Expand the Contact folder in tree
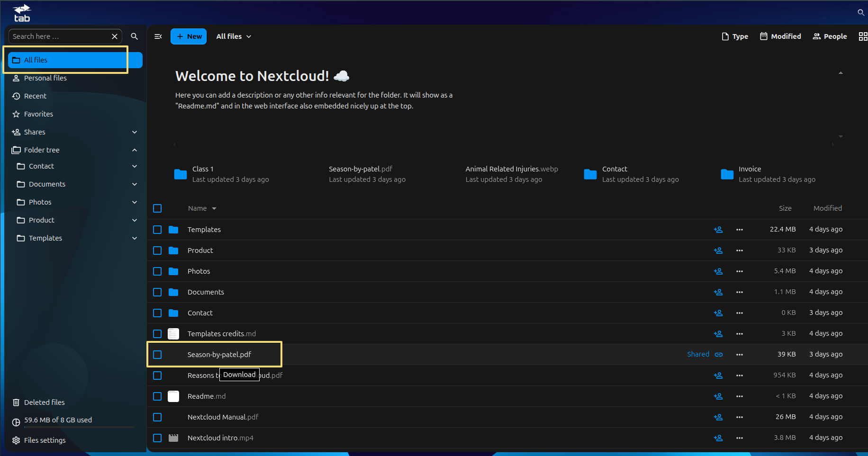This screenshot has width=868, height=456. [135, 166]
